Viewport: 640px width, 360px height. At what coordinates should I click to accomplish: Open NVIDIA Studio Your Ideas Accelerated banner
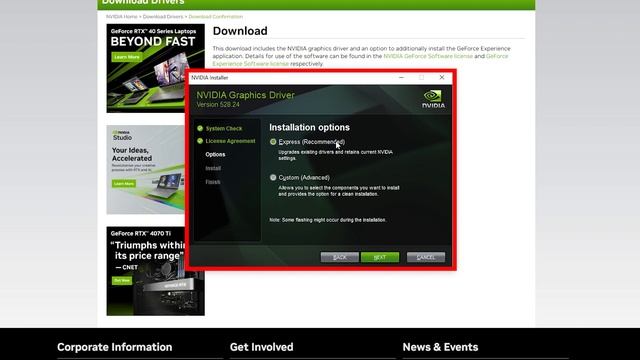point(146,169)
